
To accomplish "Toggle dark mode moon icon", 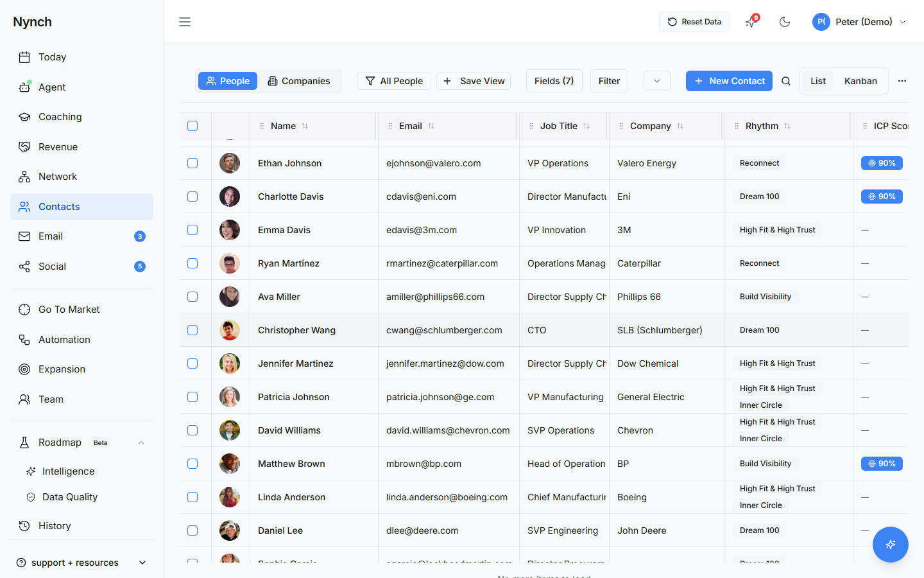I will (x=784, y=22).
